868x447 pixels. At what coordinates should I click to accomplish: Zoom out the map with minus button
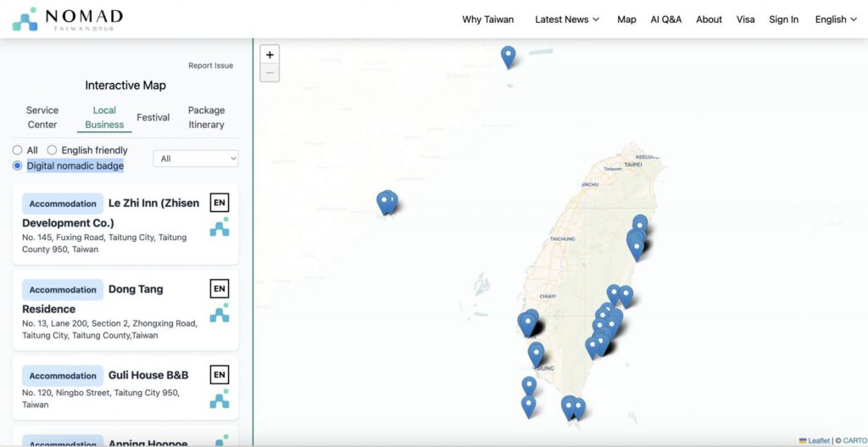[270, 73]
